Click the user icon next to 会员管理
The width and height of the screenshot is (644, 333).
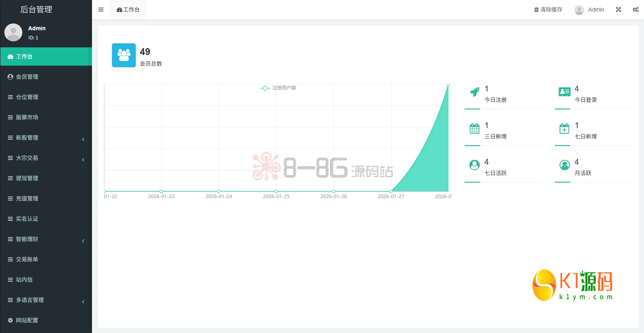[x=10, y=77]
